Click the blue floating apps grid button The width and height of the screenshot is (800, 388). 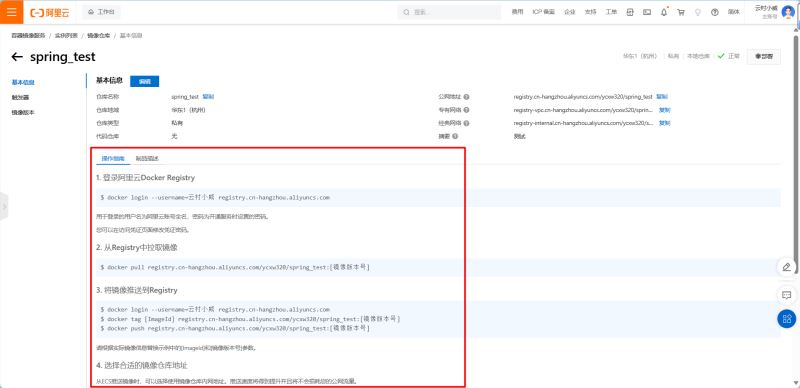point(787,319)
